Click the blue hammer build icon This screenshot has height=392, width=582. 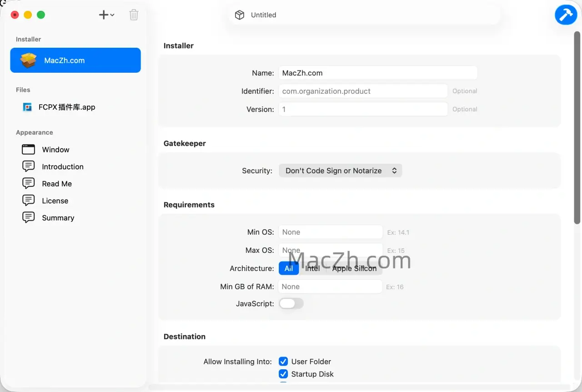pyautogui.click(x=566, y=15)
